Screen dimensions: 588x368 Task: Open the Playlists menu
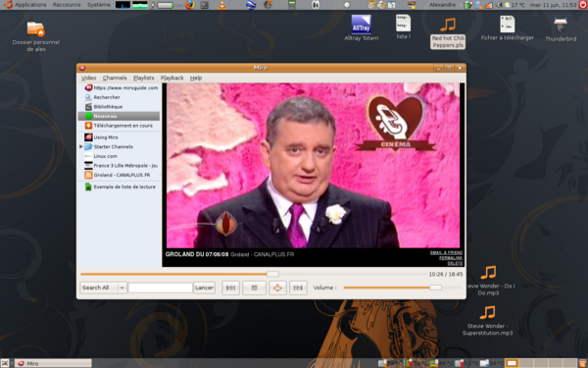click(x=144, y=78)
